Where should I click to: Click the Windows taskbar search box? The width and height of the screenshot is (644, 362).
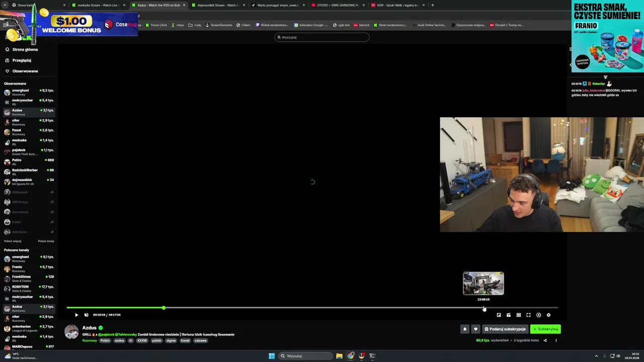pos(306,356)
